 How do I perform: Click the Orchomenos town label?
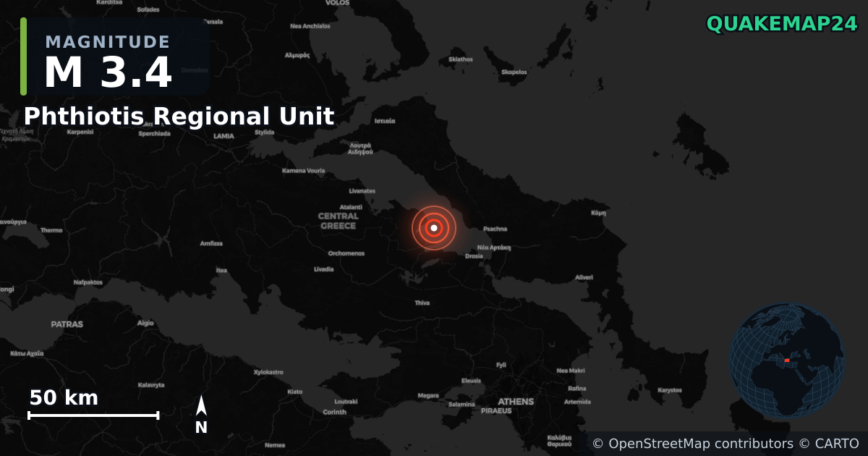pyautogui.click(x=346, y=253)
